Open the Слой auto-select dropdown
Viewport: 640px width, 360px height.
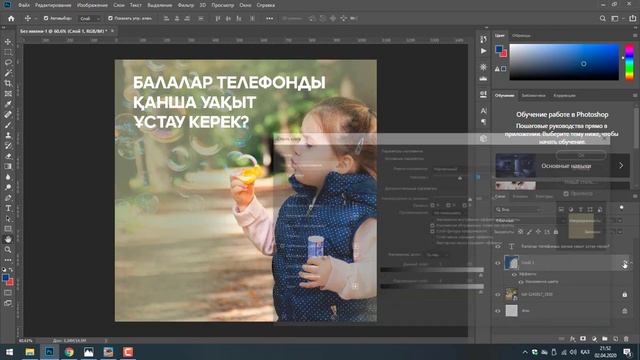[89, 18]
